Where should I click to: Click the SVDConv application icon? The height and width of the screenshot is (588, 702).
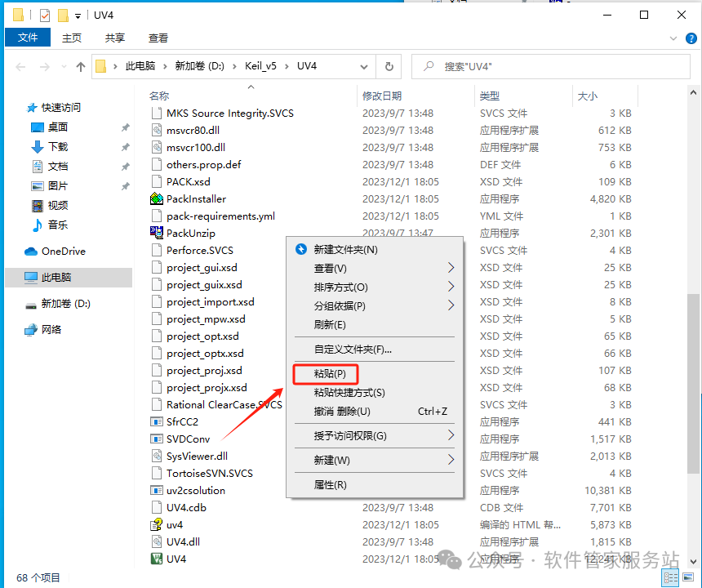tap(156, 439)
